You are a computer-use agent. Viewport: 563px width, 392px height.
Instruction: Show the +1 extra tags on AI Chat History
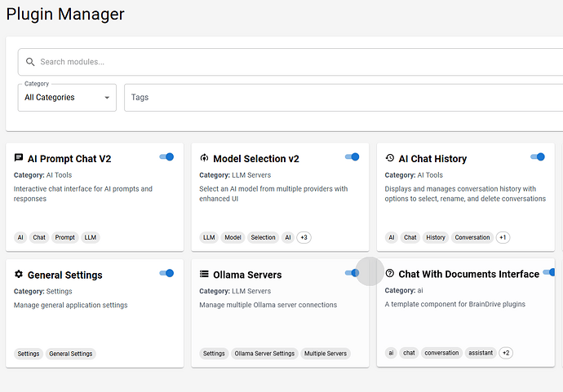coord(503,238)
